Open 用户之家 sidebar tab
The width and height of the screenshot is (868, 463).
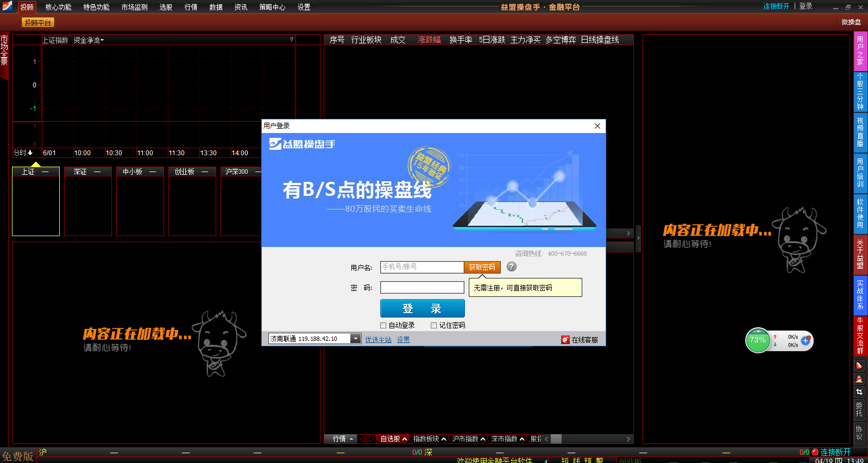860,50
